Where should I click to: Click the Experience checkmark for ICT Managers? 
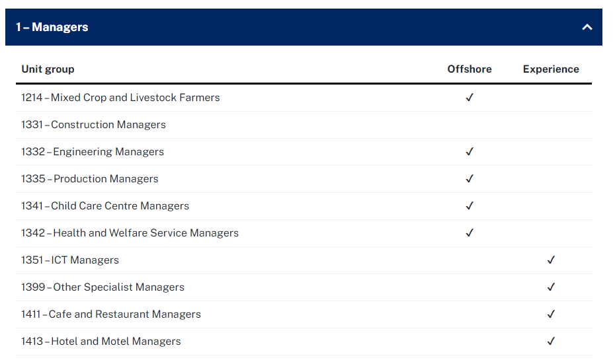(x=551, y=260)
